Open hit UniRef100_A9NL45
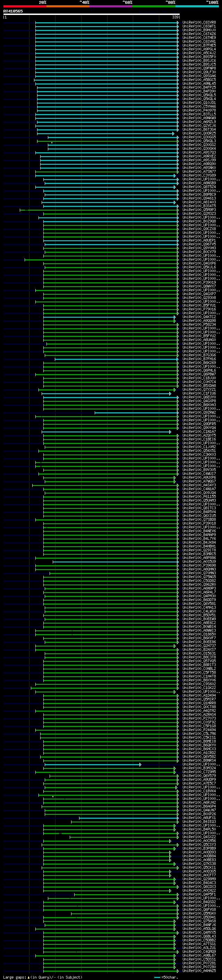The height and width of the screenshot is (980, 222). 199,84
